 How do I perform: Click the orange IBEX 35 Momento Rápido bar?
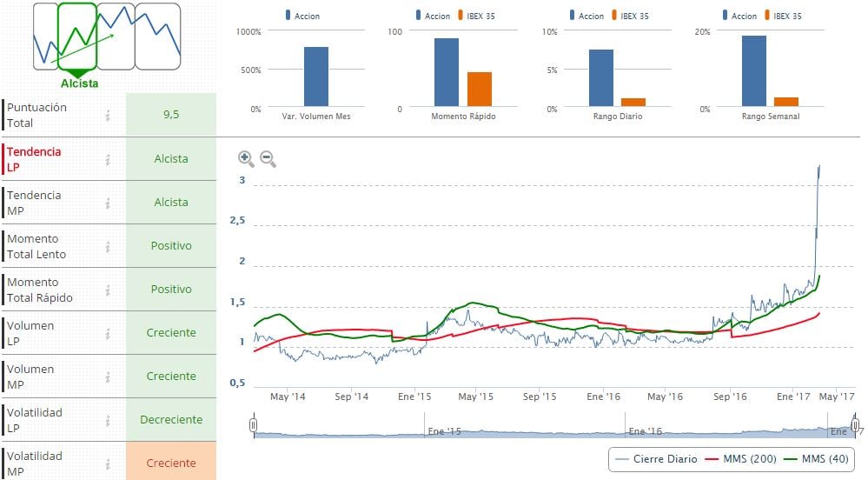(x=480, y=90)
